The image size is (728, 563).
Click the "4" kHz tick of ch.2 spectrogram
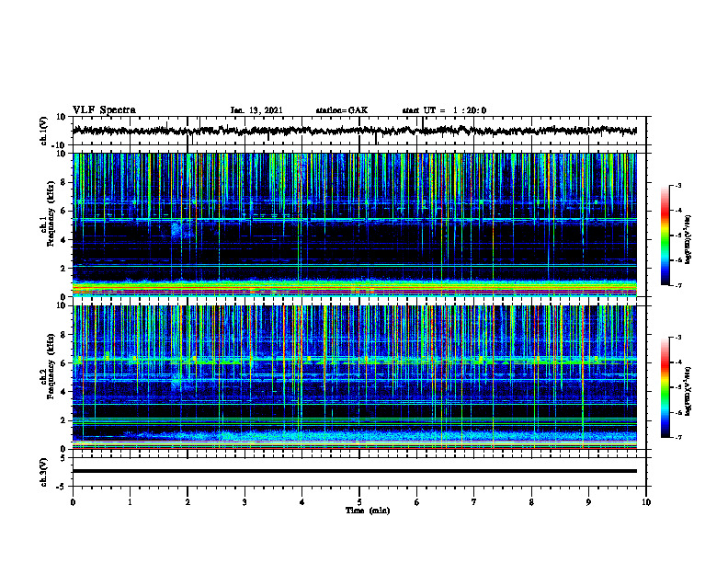[x=64, y=392]
